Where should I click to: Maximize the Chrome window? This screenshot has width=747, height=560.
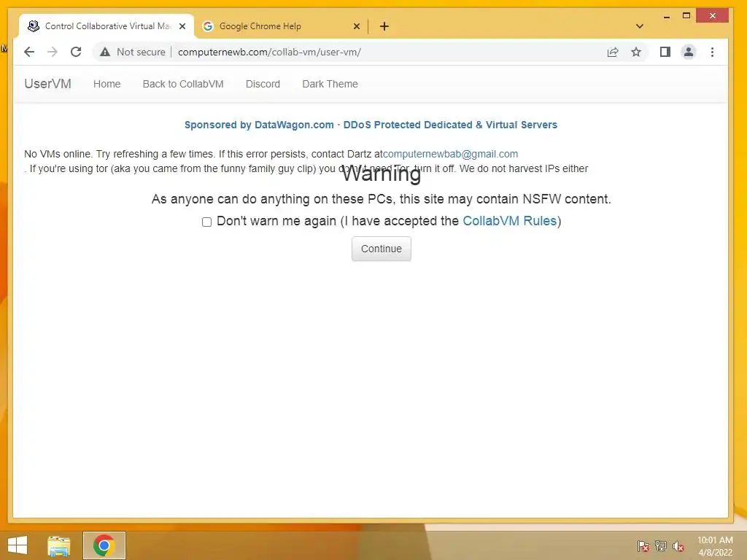pyautogui.click(x=686, y=16)
